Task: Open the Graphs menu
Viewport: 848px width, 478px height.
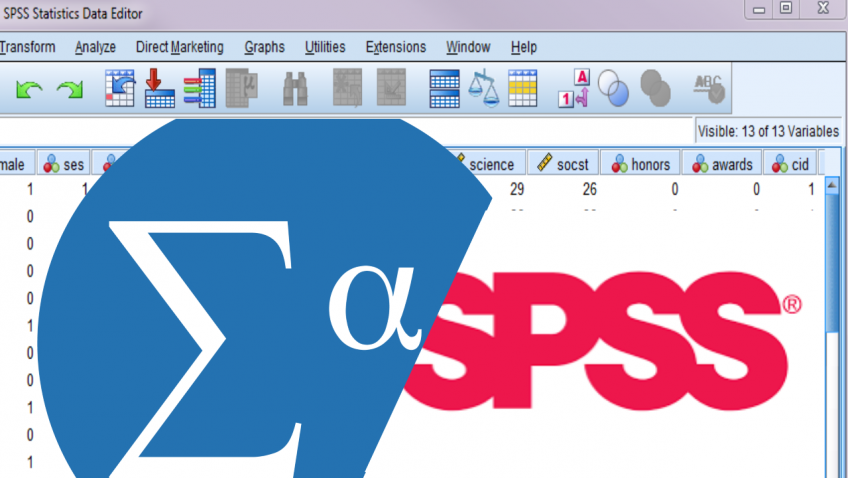Action: pyautogui.click(x=264, y=48)
